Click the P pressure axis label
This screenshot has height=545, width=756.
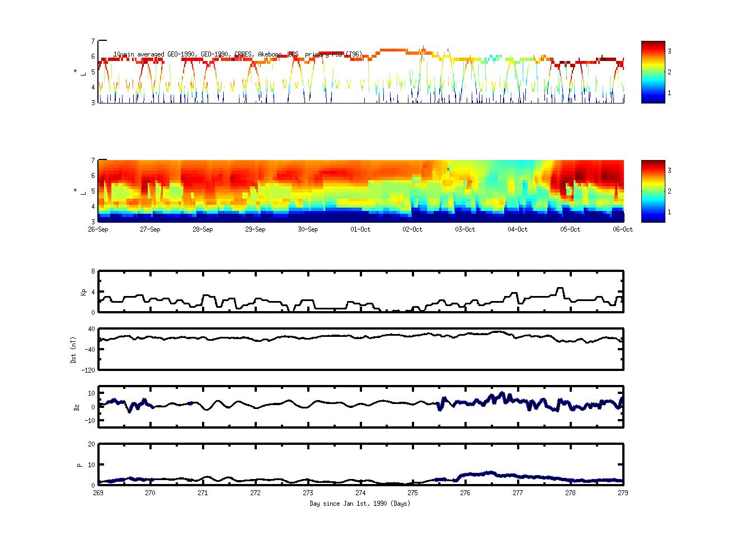(79, 464)
